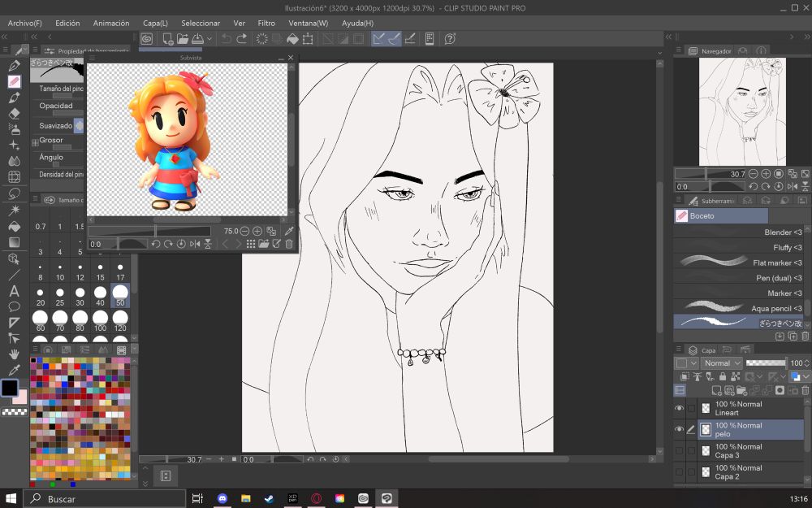Open the Capa(L) menu
This screenshot has width=812, height=508.
pos(155,24)
